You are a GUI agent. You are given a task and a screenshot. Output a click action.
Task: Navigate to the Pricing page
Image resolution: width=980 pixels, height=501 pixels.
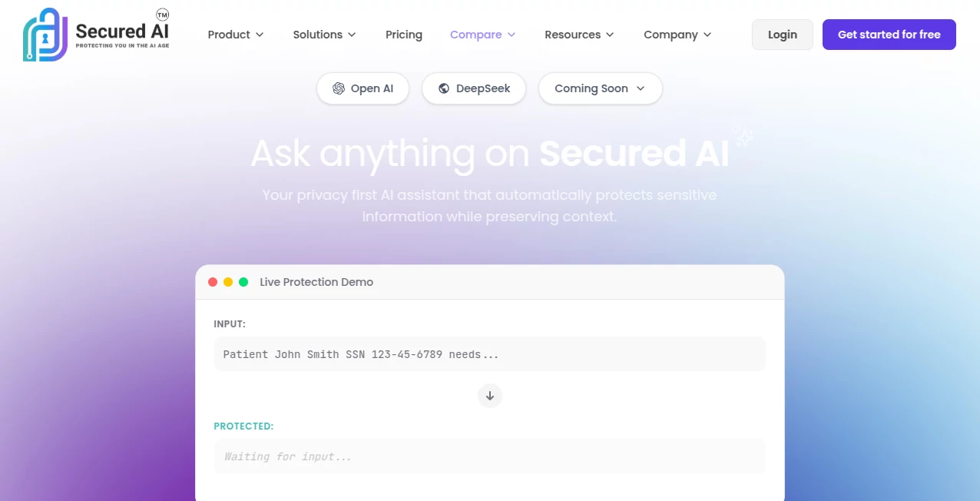click(x=403, y=35)
